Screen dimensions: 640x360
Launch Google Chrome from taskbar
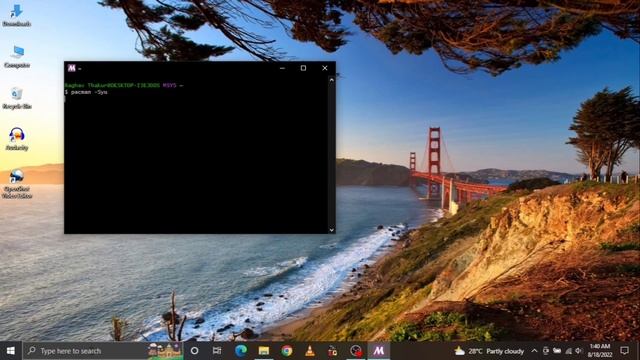click(x=287, y=351)
